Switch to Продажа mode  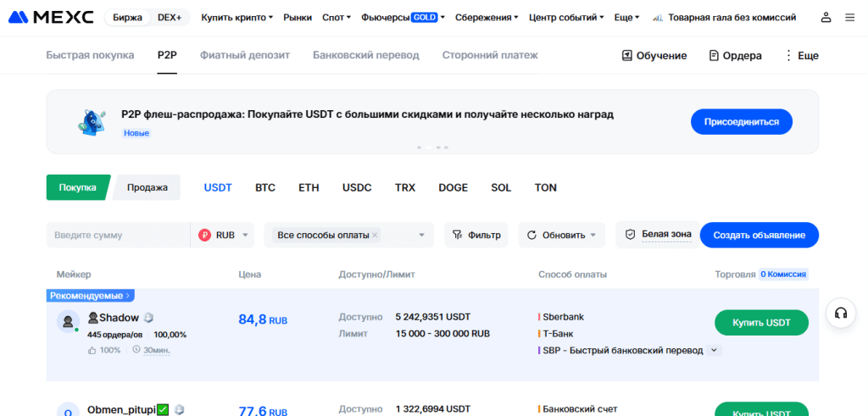pyautogui.click(x=147, y=187)
